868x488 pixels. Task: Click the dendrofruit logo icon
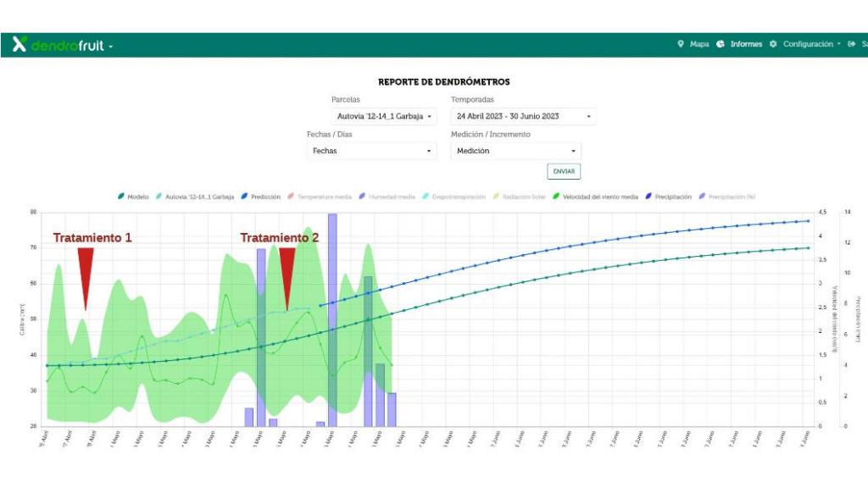click(x=19, y=43)
